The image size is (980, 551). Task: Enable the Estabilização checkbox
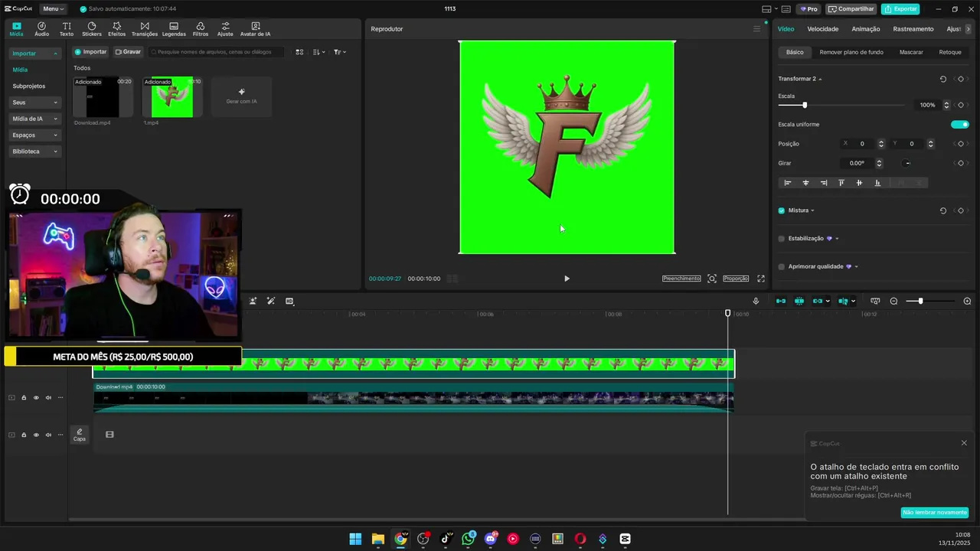[x=782, y=239]
